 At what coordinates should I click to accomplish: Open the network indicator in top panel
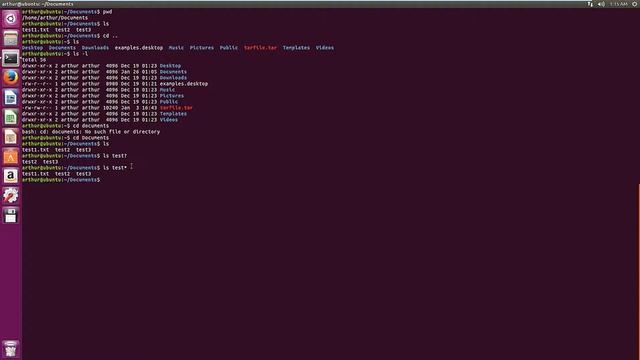point(590,4)
